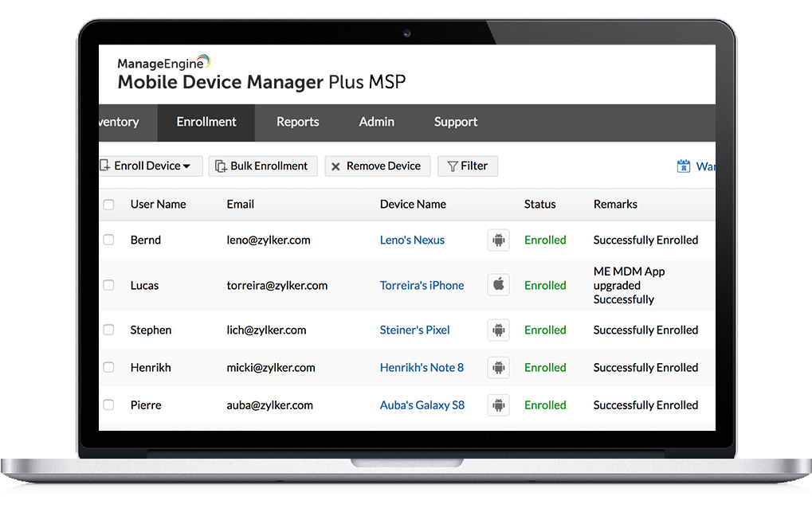Click the Status column header
The height and width of the screenshot is (512, 812).
coord(539,204)
